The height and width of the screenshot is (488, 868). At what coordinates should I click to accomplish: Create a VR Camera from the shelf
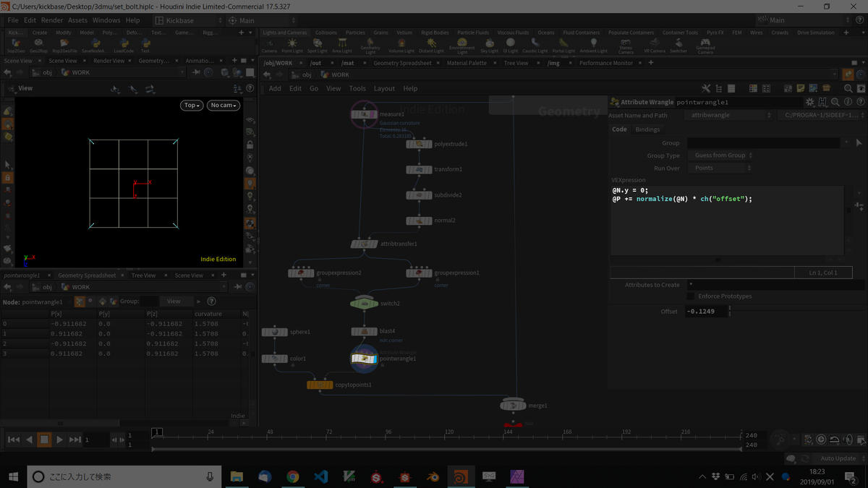[655, 46]
